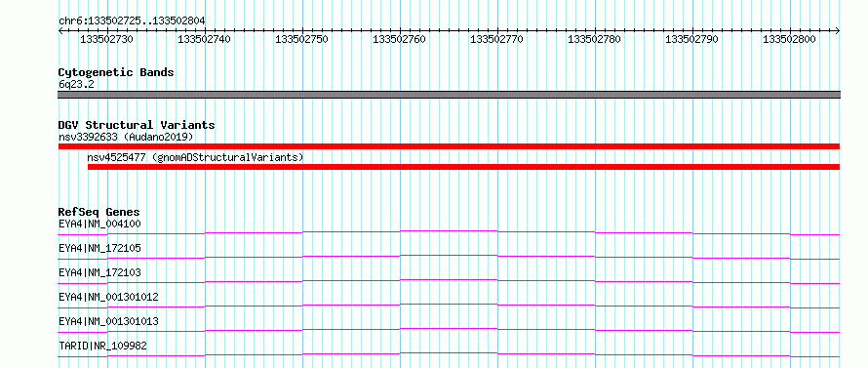
Task: Select the magenta intron line of TARID|NR_109982
Action: coord(449,354)
